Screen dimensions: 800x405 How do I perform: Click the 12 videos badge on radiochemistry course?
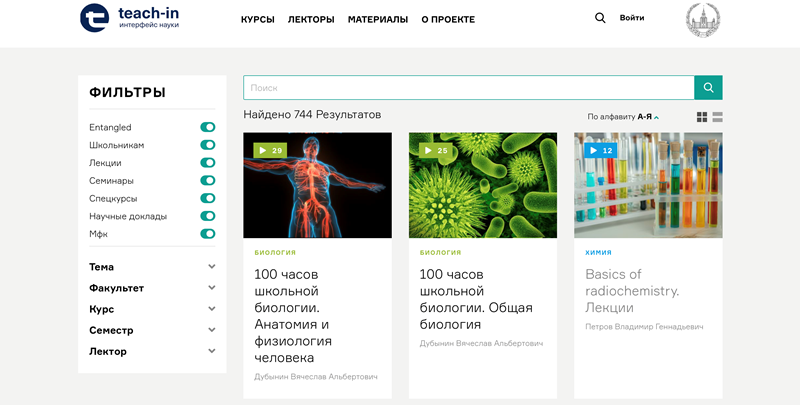point(601,150)
